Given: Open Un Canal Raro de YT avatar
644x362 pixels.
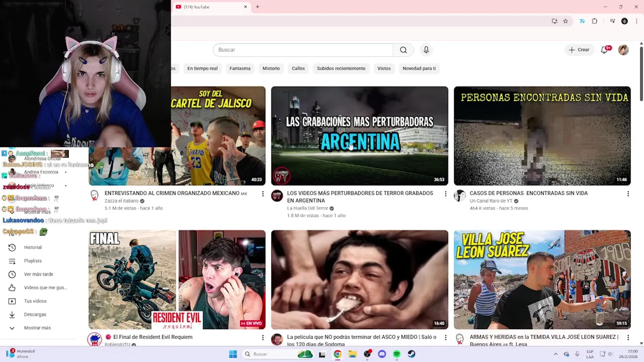Looking at the screenshot, I should point(459,196).
